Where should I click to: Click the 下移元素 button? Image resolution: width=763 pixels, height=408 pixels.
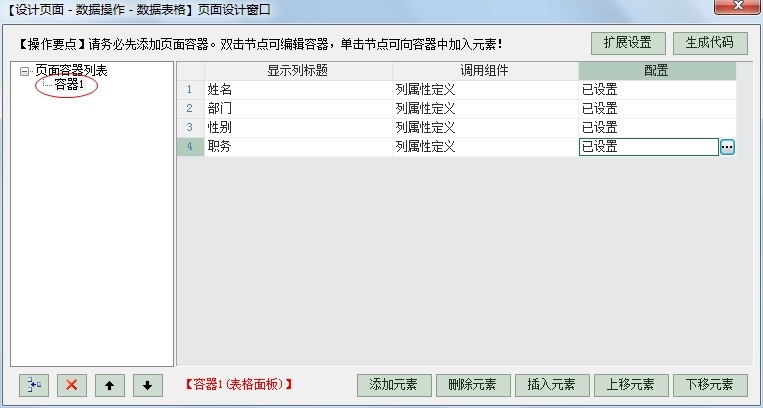pos(709,385)
